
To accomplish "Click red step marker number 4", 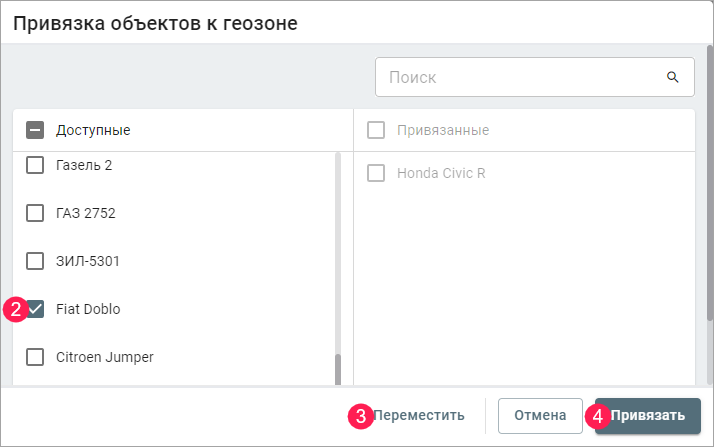I will click(x=599, y=415).
